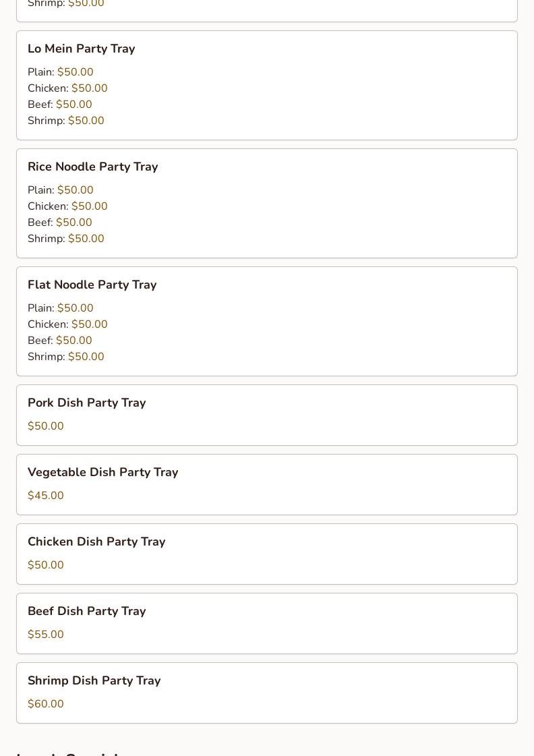Select Plain Rice Noodle price
534x756 pixels.
coord(76,190)
